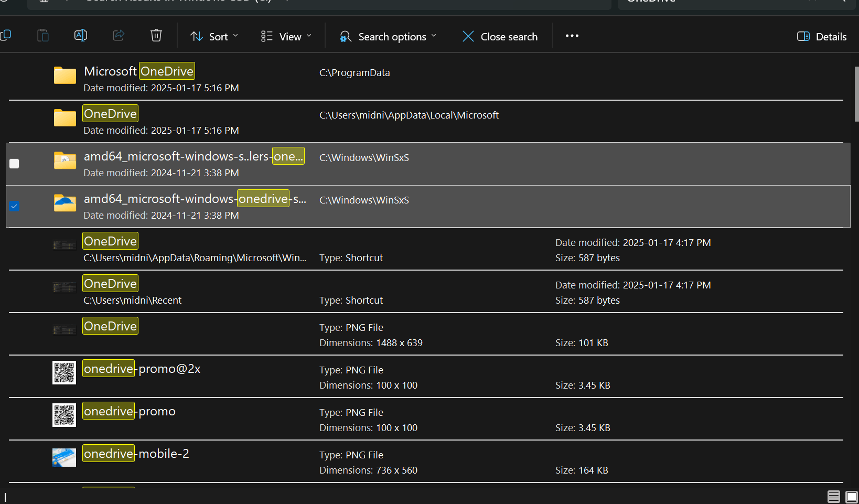Click the C:\Users\midni\AppData\Roaming\Microsoft\Win... path
Viewport: 859px width, 504px height.
(195, 258)
